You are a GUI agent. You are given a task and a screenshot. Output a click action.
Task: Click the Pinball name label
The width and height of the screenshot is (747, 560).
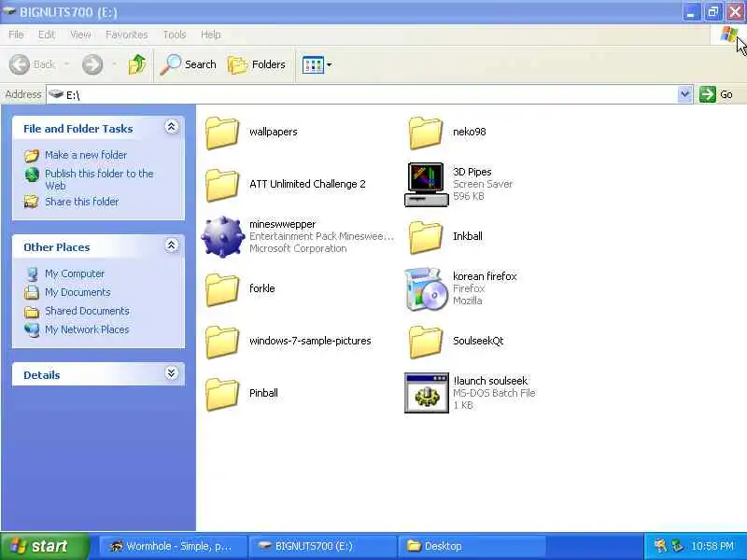coord(263,393)
